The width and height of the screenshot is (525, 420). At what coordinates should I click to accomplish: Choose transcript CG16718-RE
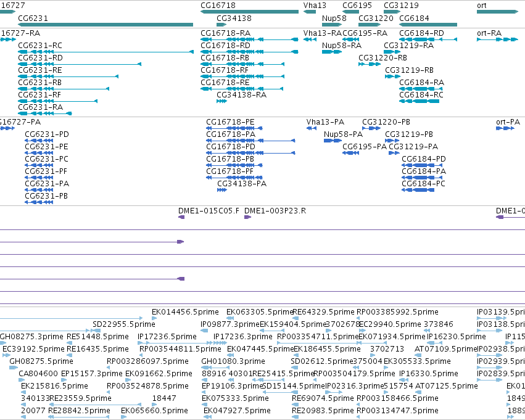coord(242,89)
